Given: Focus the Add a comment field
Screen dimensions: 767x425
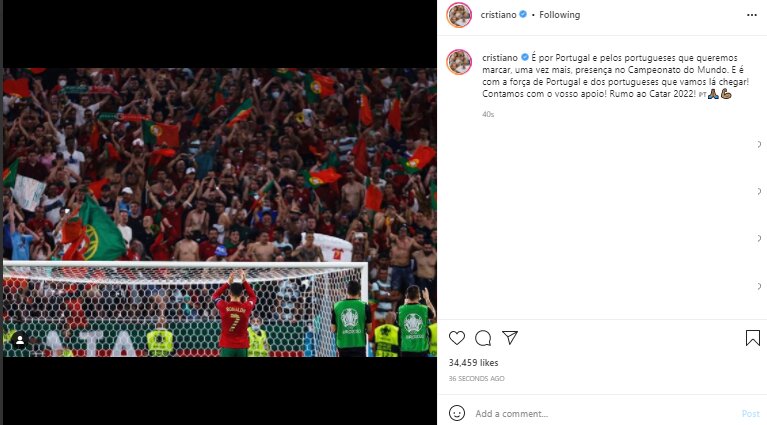Looking at the screenshot, I should 604,414.
